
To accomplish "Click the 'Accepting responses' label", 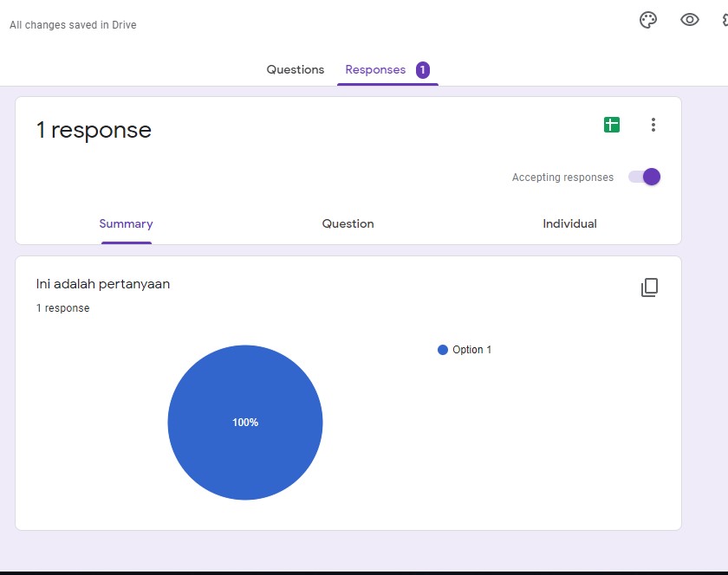I will (x=562, y=178).
